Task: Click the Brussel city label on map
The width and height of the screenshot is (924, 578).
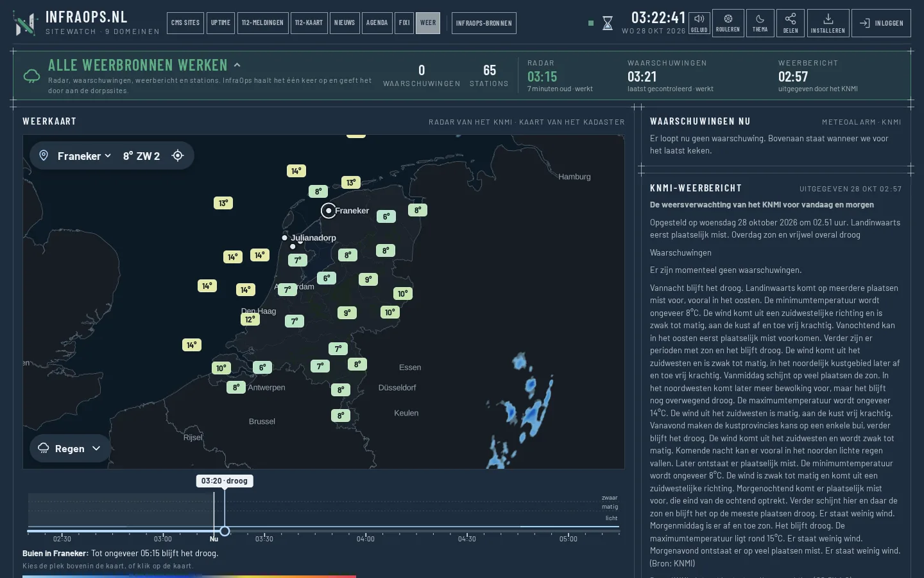Action: coord(262,421)
